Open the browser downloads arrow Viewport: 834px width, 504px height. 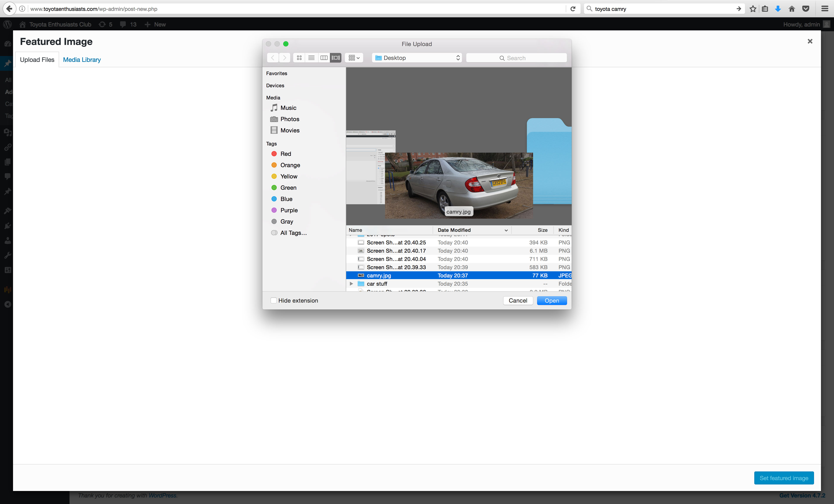(778, 9)
